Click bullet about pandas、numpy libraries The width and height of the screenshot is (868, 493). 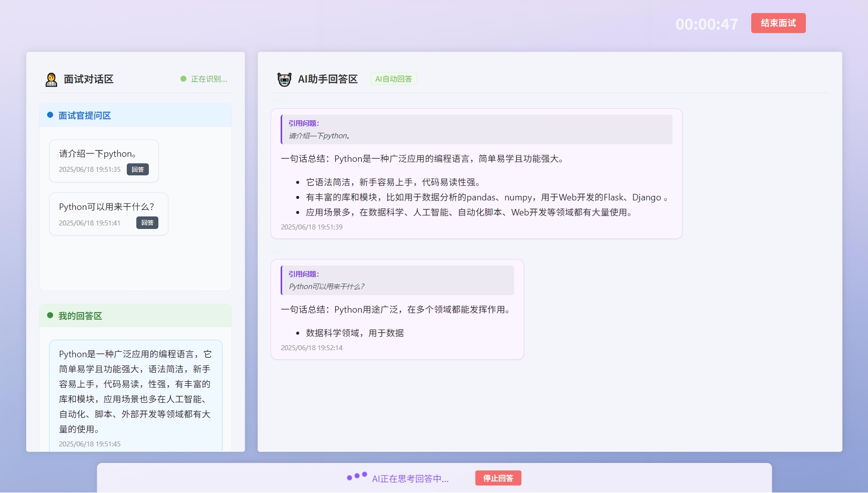487,197
